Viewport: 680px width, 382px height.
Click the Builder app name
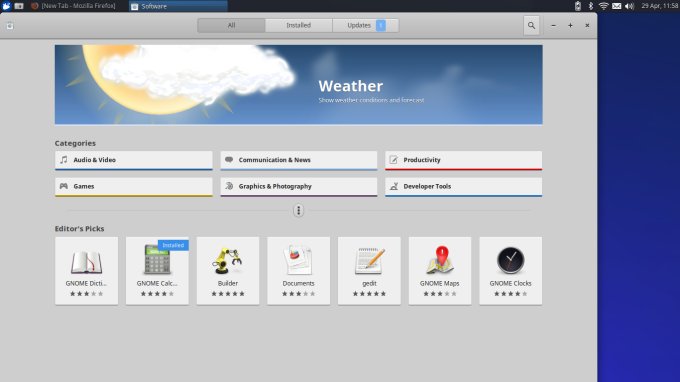228,283
